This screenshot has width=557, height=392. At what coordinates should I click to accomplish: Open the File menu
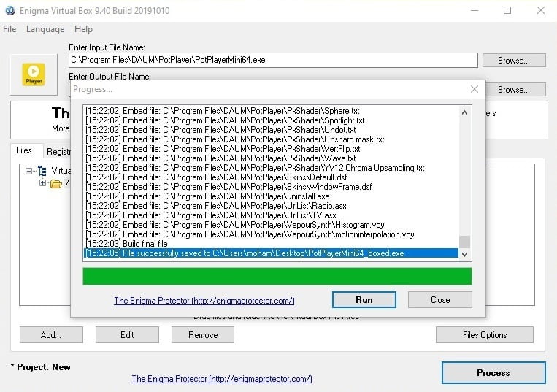pos(9,29)
